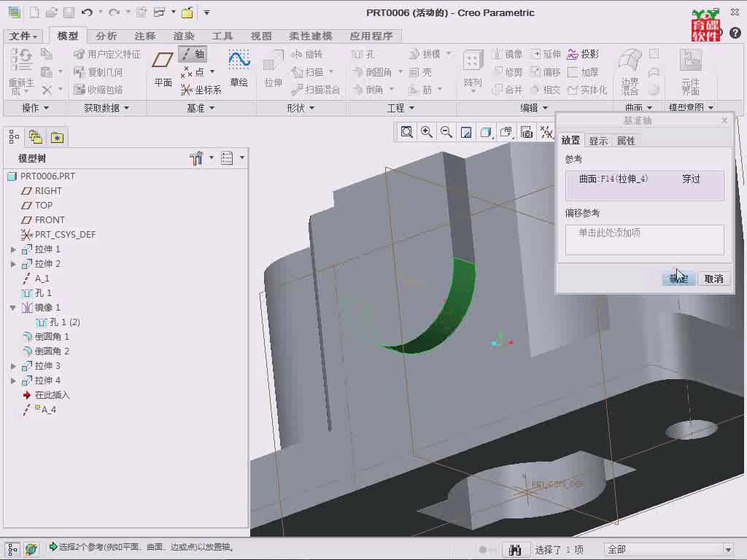Switch to the 渲染 ribbon tab
Screen dimensions: 747x560
(184, 36)
